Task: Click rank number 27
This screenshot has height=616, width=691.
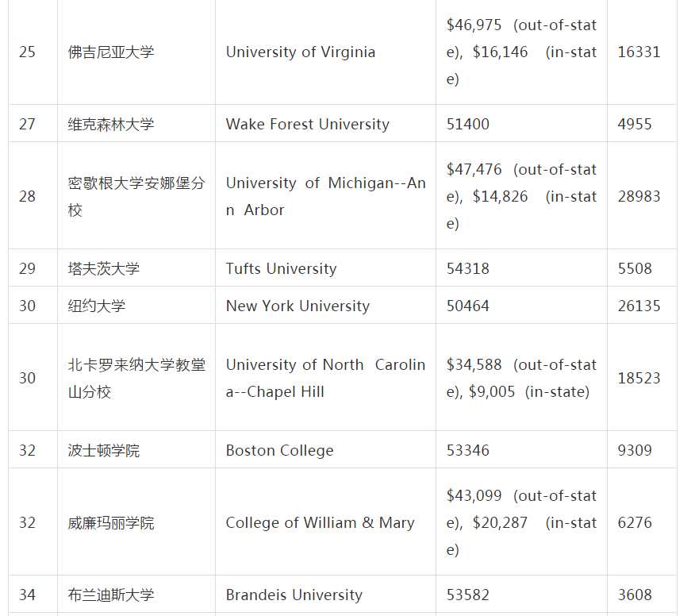Action: (x=28, y=124)
